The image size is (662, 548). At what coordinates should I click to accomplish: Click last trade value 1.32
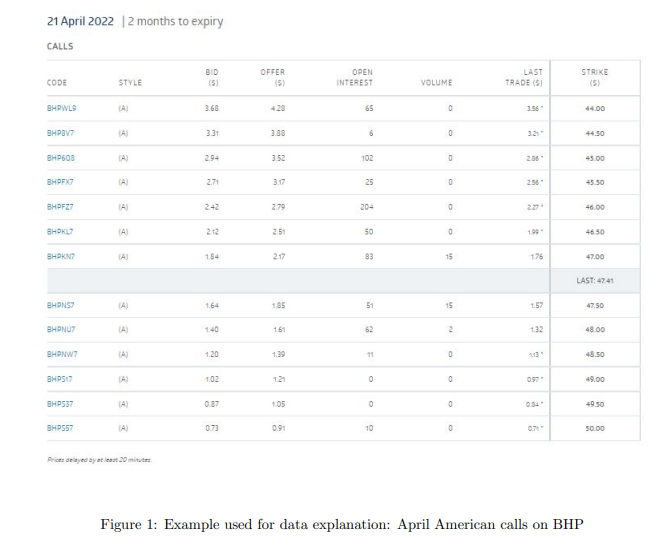(x=537, y=330)
